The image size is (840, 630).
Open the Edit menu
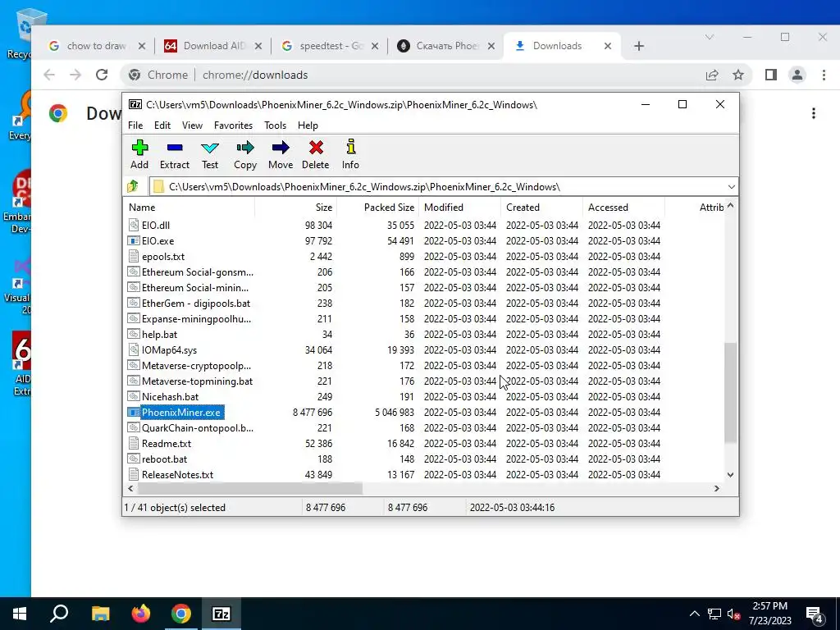point(162,126)
